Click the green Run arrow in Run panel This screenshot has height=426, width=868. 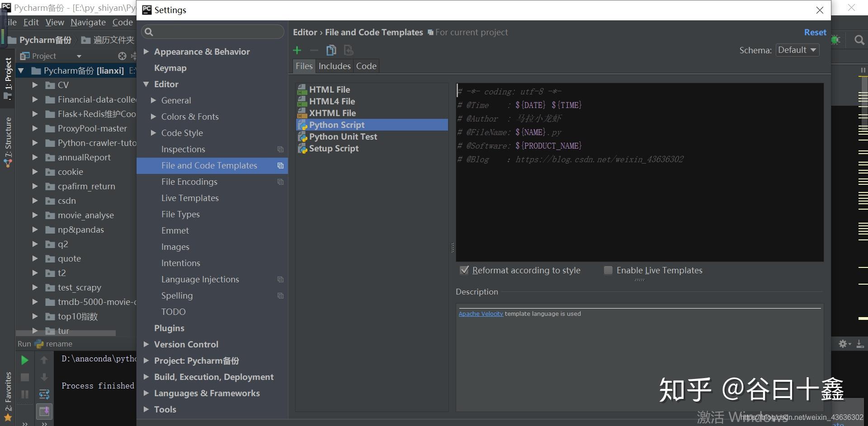tap(25, 360)
